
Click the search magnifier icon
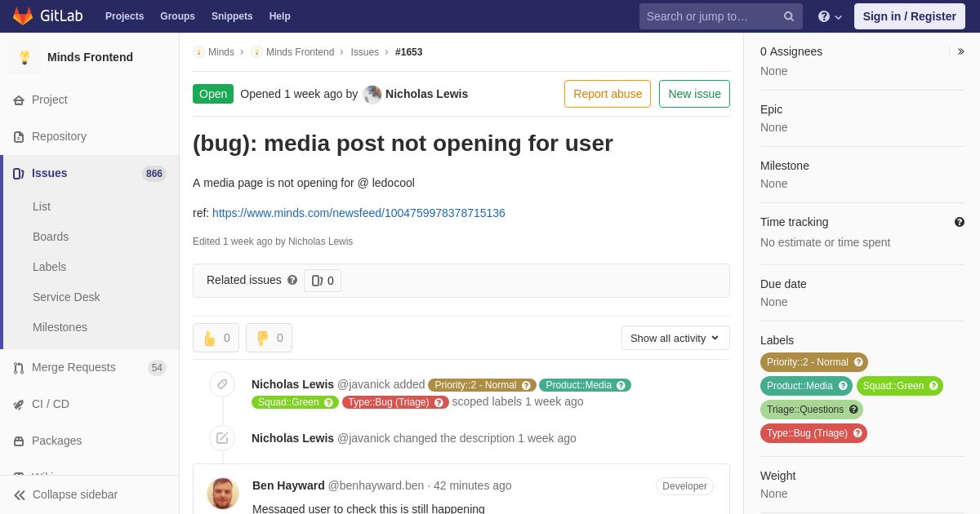click(788, 16)
